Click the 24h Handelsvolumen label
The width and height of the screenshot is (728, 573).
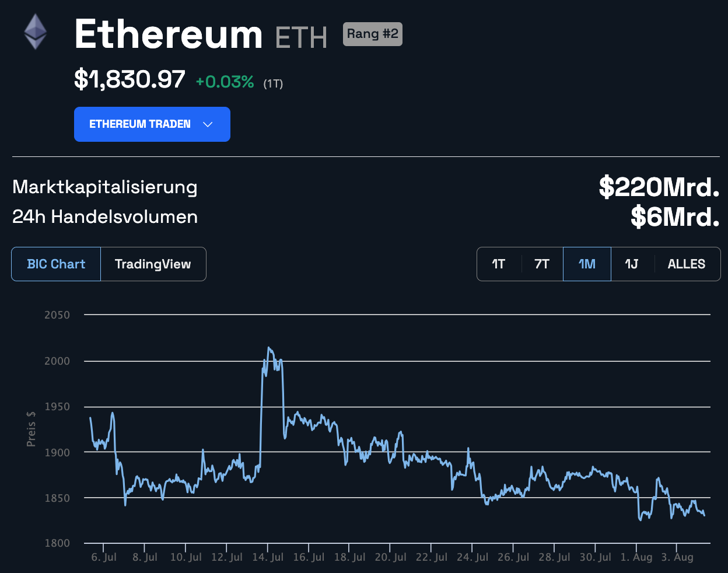[x=105, y=217]
